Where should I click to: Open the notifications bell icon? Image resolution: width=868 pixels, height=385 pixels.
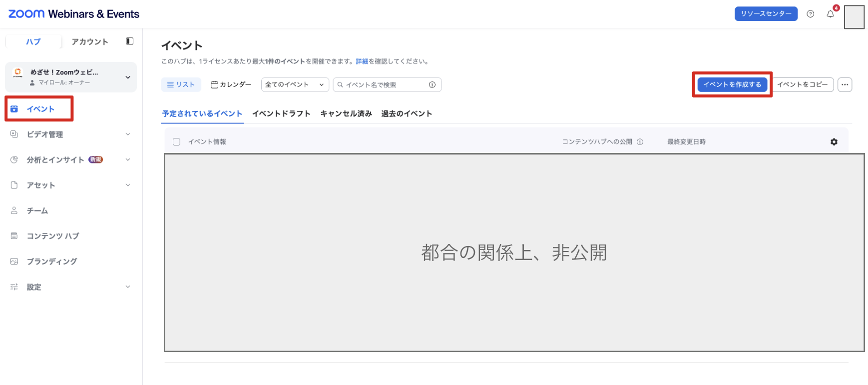tap(831, 14)
